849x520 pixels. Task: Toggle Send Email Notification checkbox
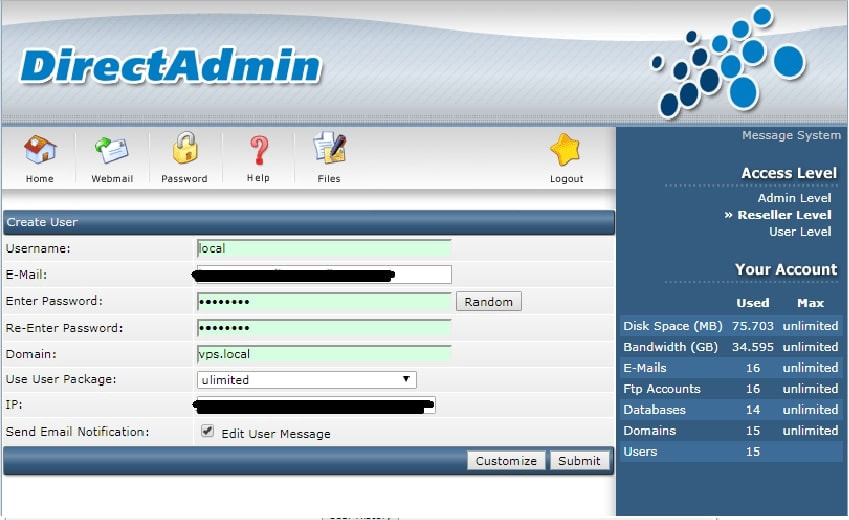click(x=207, y=431)
